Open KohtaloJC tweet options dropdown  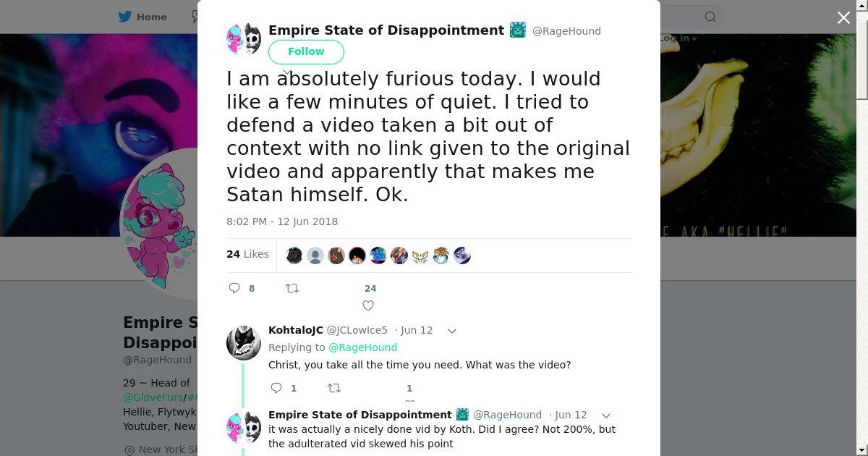tap(452, 331)
